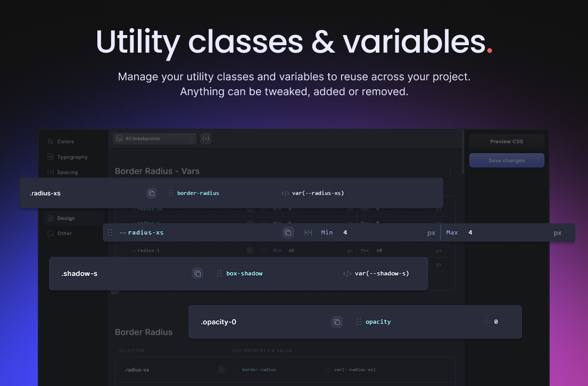The width and height of the screenshot is (588, 386).
Task: Edit the Max value 20 of --radius-l
Action: tap(379, 250)
